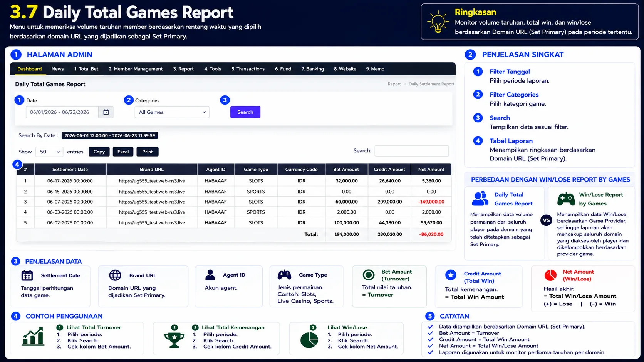Click the Print button

[148, 152]
